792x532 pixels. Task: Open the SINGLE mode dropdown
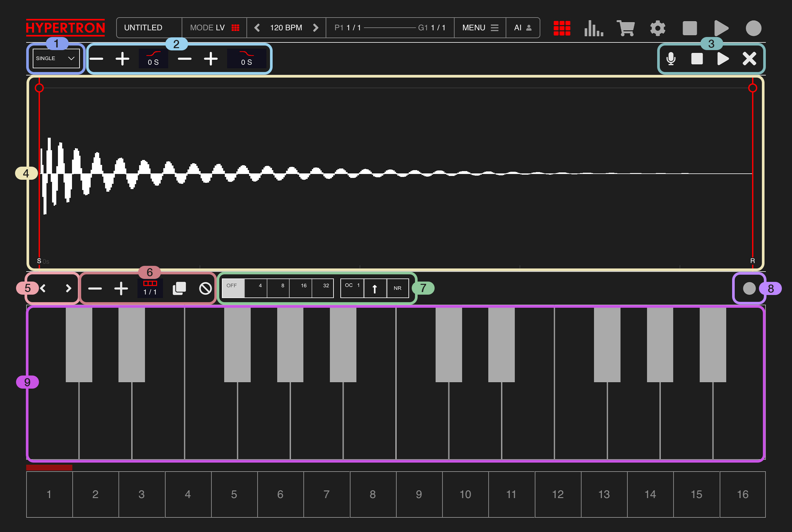(x=56, y=58)
